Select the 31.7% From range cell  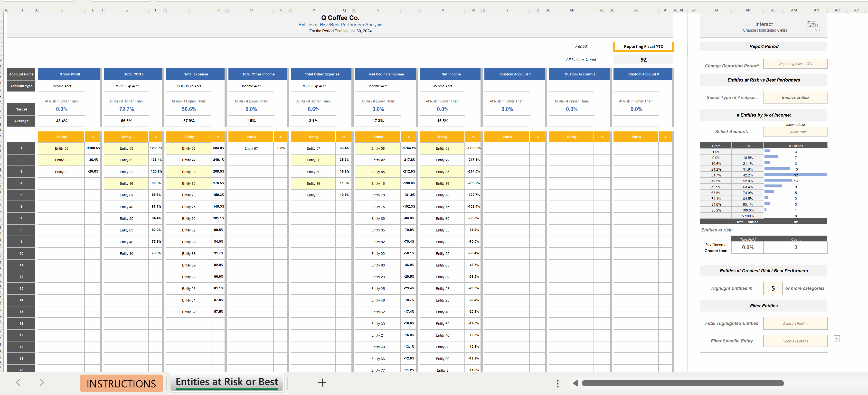[x=716, y=175]
